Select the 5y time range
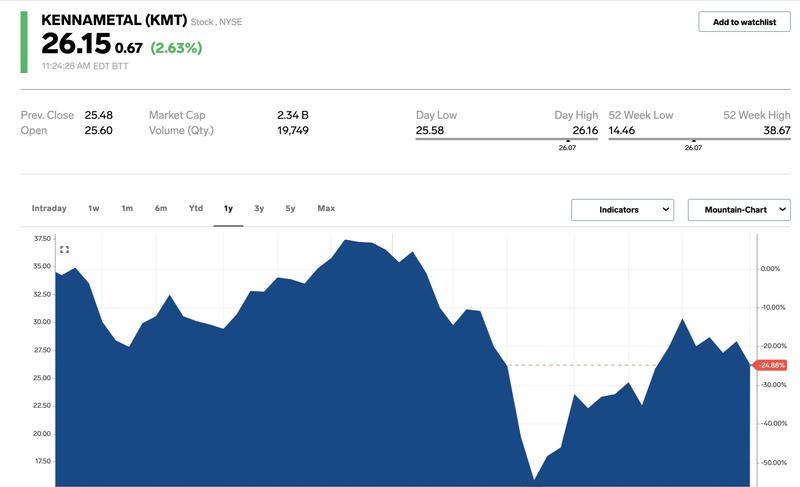This screenshot has height=487, width=800. tap(290, 208)
